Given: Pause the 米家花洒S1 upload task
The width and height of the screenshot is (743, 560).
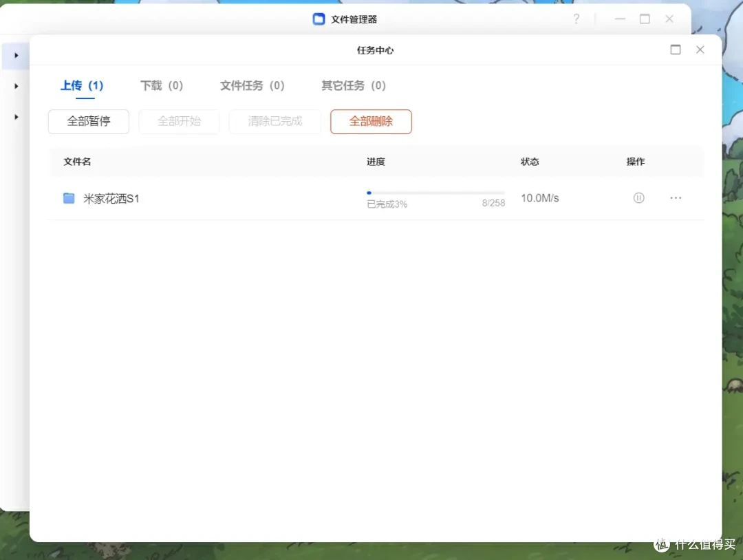Looking at the screenshot, I should (x=638, y=198).
